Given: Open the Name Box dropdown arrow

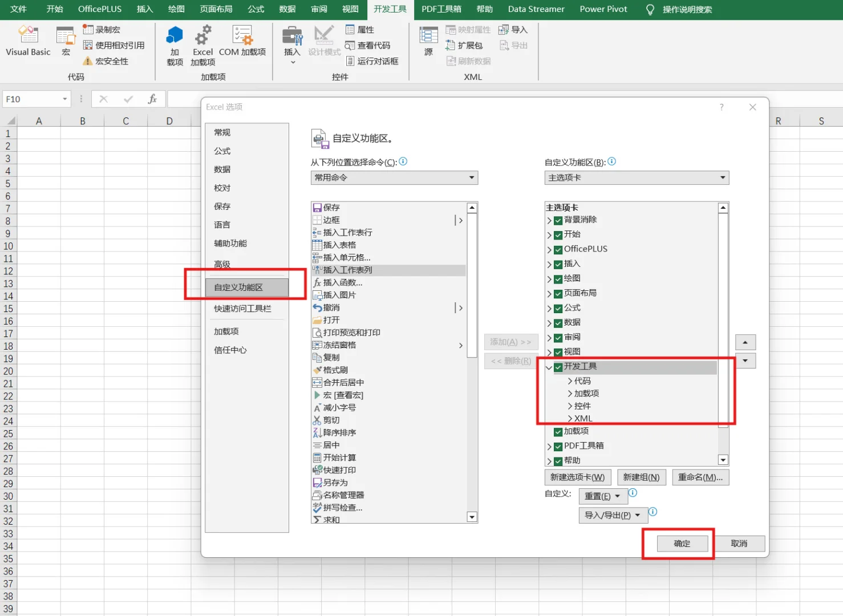Looking at the screenshot, I should pyautogui.click(x=65, y=99).
